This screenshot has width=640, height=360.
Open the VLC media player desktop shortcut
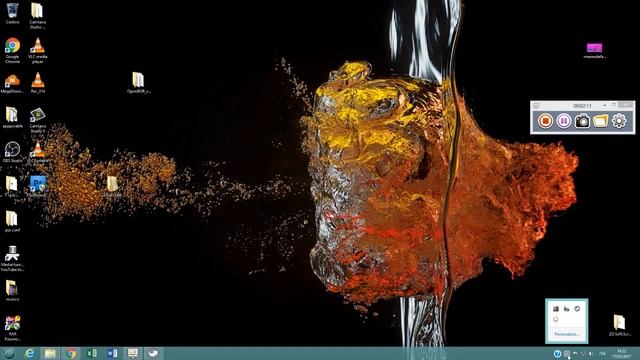point(38,50)
